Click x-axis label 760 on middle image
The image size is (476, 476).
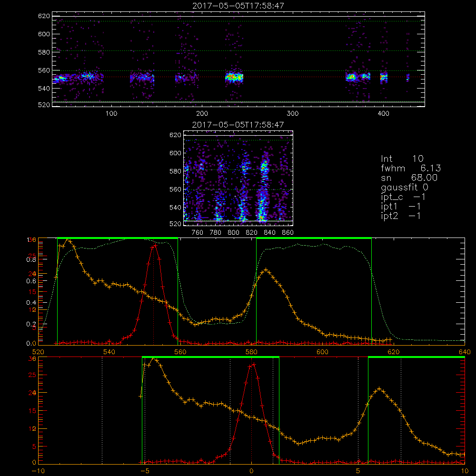(x=198, y=233)
